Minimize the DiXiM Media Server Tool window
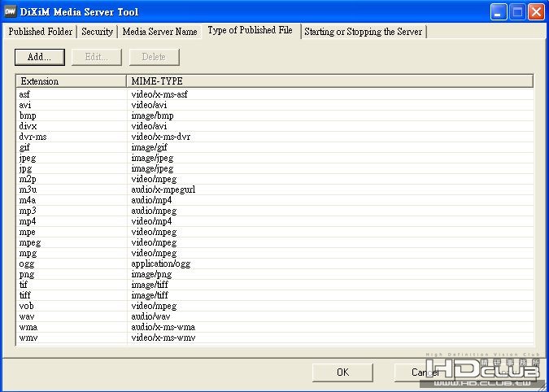The height and width of the screenshot is (392, 549). click(x=498, y=12)
